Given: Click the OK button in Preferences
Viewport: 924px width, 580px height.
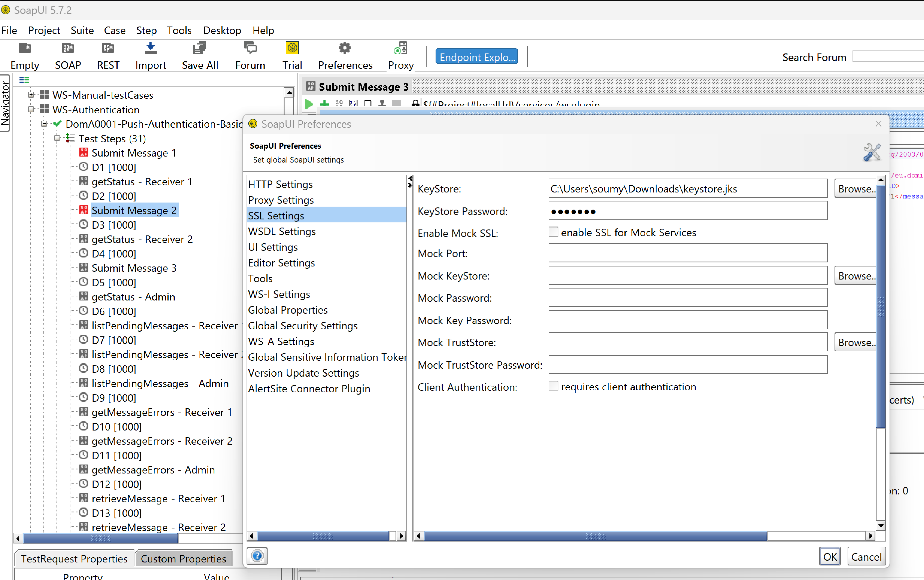Looking at the screenshot, I should pyautogui.click(x=830, y=557).
